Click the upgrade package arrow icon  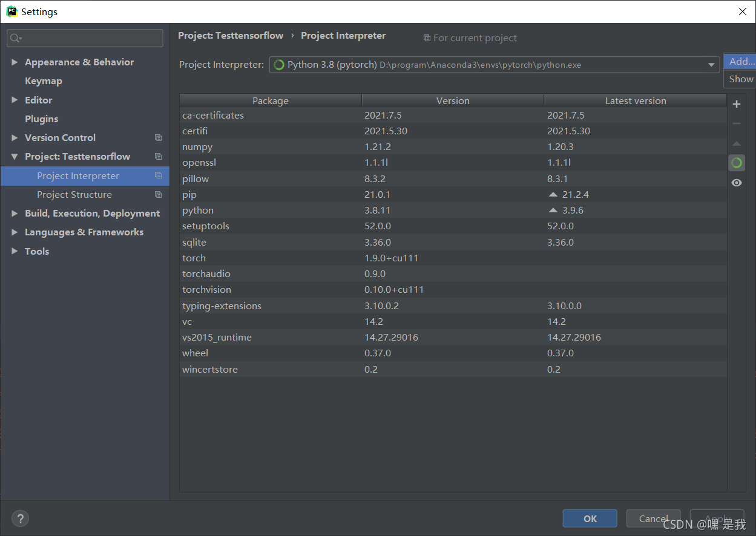(737, 143)
